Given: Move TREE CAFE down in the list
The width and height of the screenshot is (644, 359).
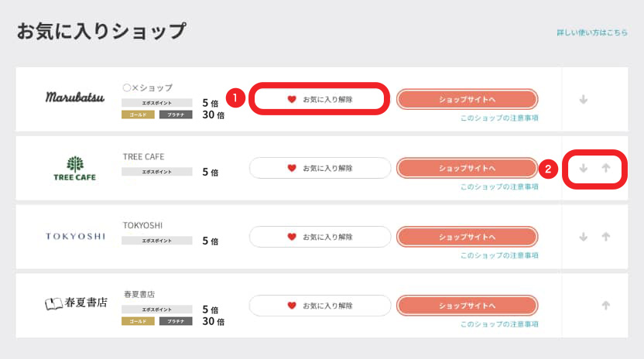Looking at the screenshot, I should 584,168.
